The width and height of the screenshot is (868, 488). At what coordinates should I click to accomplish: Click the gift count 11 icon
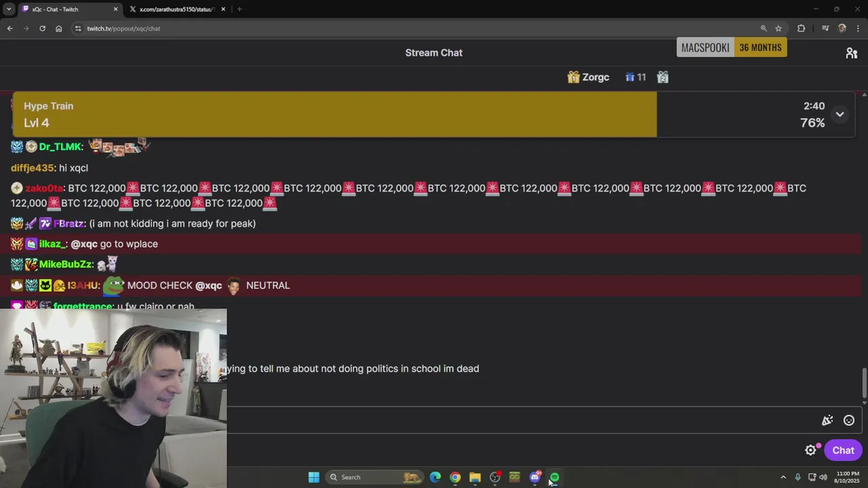coord(630,77)
